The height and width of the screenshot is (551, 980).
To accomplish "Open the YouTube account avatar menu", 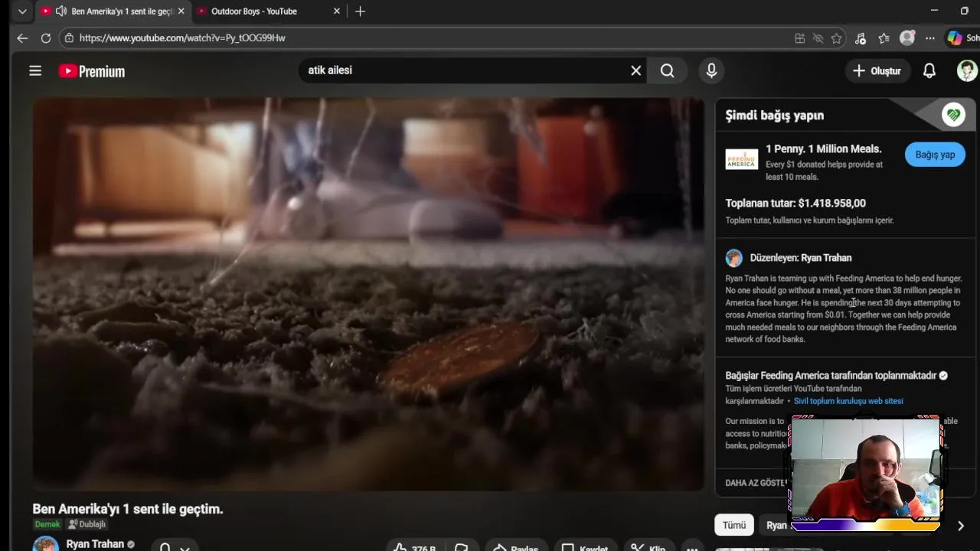I will [x=967, y=71].
